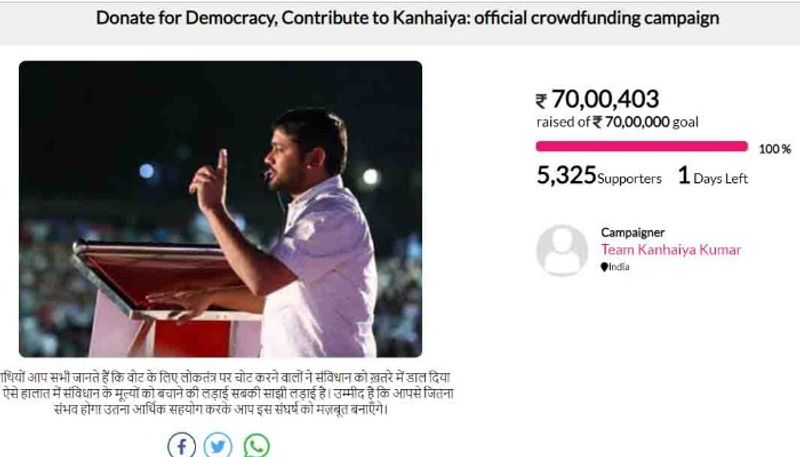Image resolution: width=800 pixels, height=457 pixels.
Task: Share the campaign on Facebook
Action: pos(181,445)
